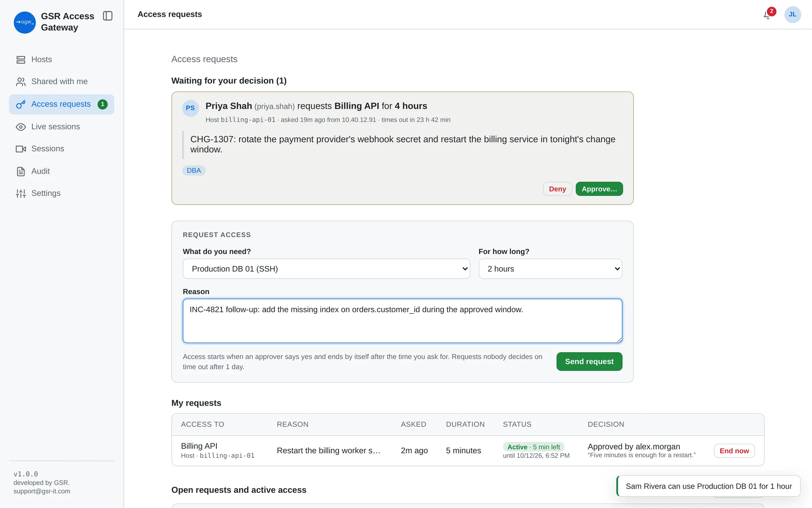Click the 'Active · 5 min left' status pill
This screenshot has height=508, width=812.
coord(534,447)
